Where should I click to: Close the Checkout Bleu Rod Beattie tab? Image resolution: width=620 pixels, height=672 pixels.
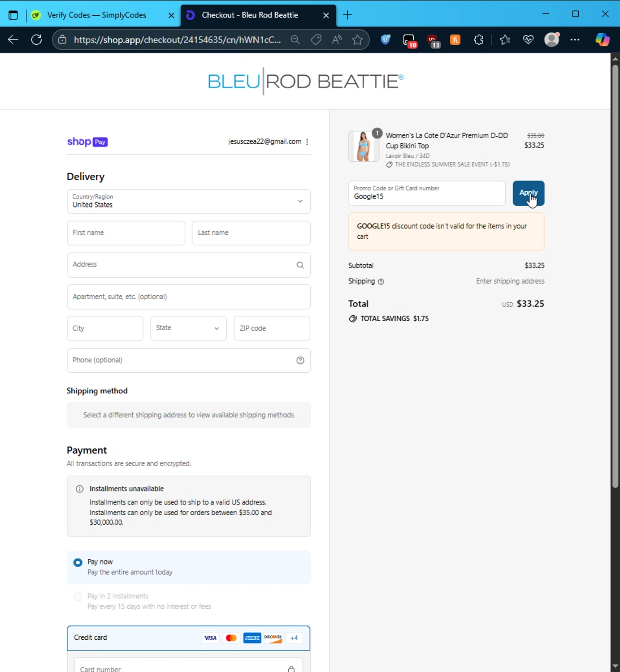pos(326,15)
